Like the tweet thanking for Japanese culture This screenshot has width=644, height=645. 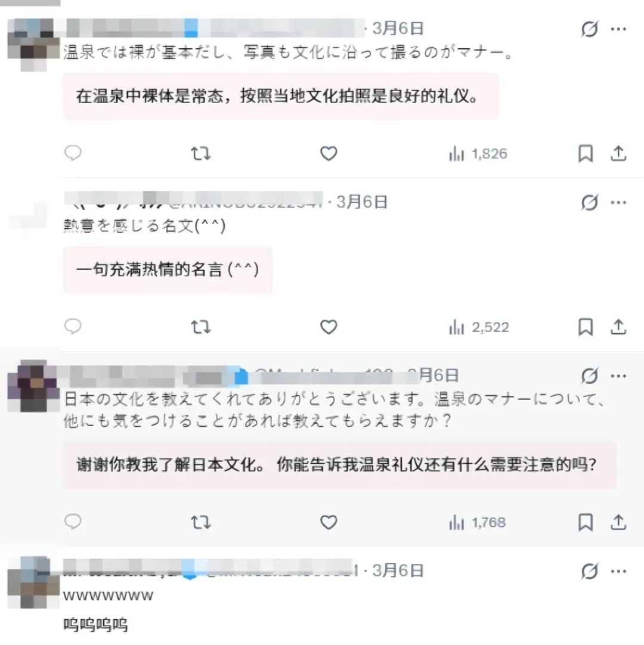(x=329, y=522)
